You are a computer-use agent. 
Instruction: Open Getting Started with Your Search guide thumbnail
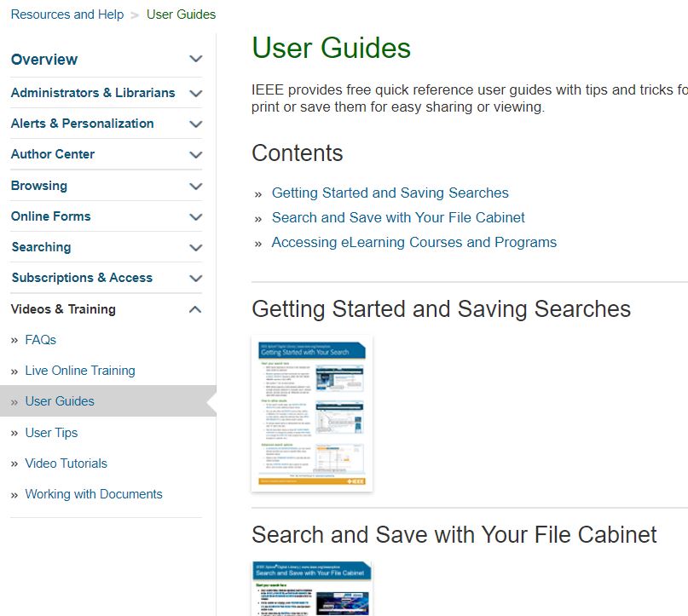coord(312,414)
